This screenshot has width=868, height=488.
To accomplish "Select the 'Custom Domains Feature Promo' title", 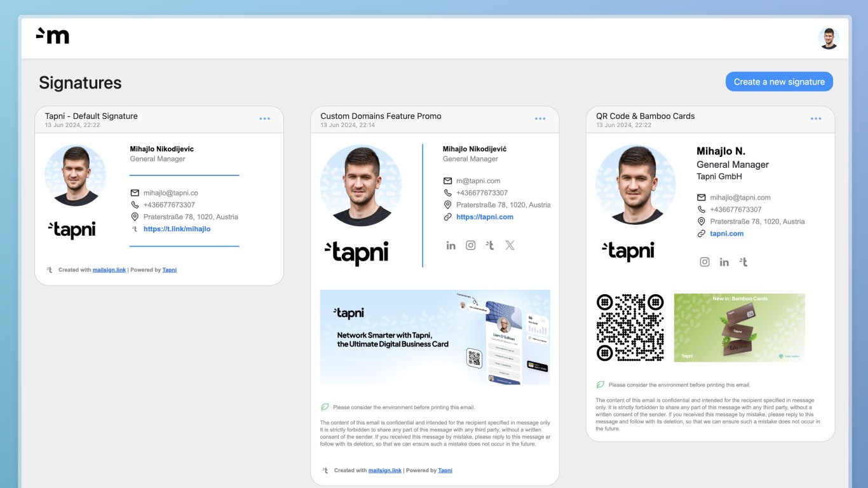I will (381, 116).
